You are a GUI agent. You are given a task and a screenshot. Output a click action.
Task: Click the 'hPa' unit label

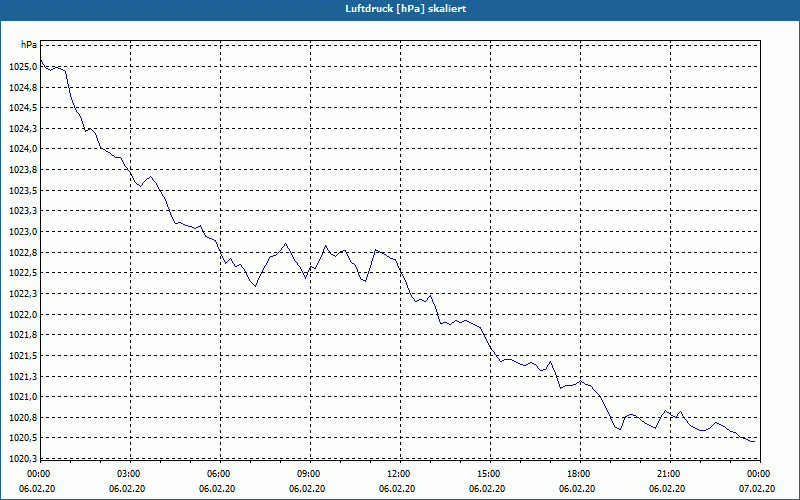(x=29, y=45)
